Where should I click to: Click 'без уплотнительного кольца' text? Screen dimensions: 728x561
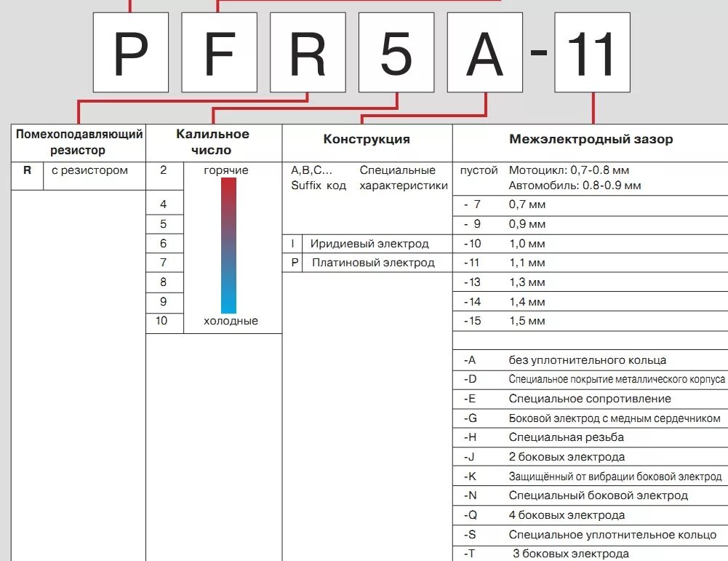(x=588, y=360)
